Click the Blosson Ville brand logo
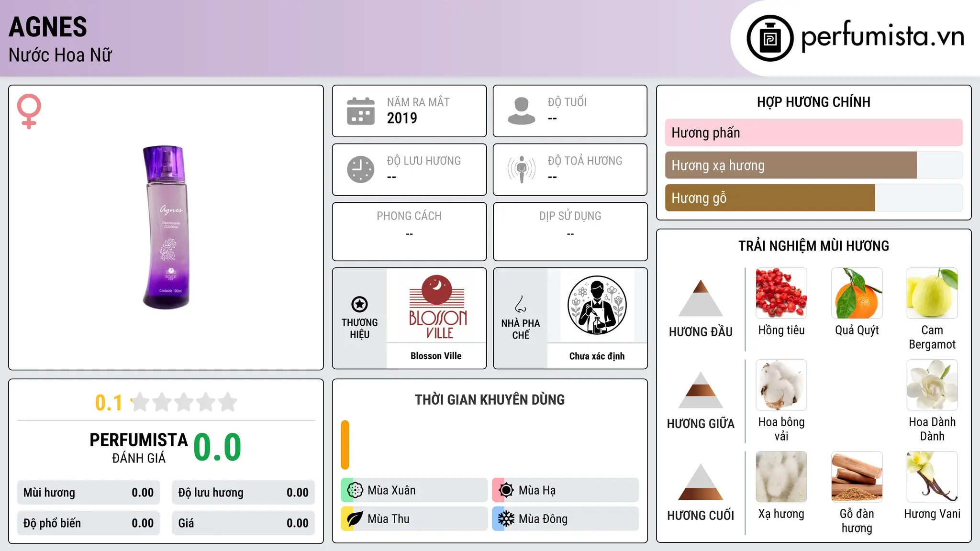 (437, 307)
